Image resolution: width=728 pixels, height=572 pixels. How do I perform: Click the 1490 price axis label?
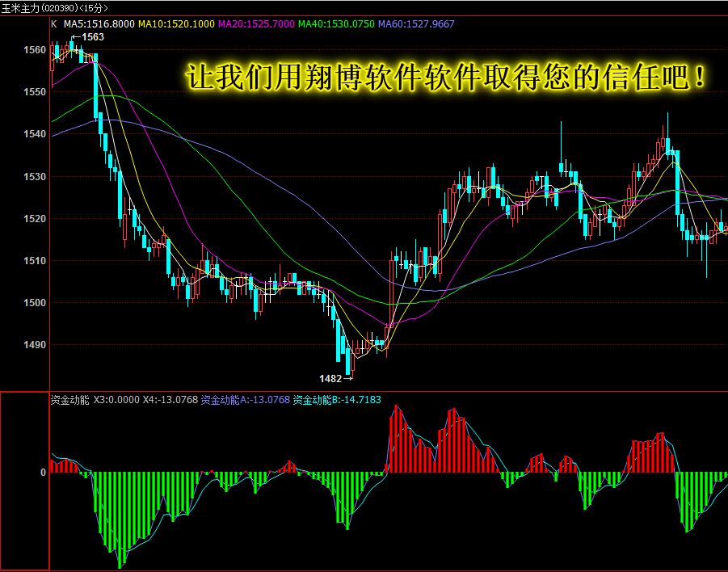point(35,345)
